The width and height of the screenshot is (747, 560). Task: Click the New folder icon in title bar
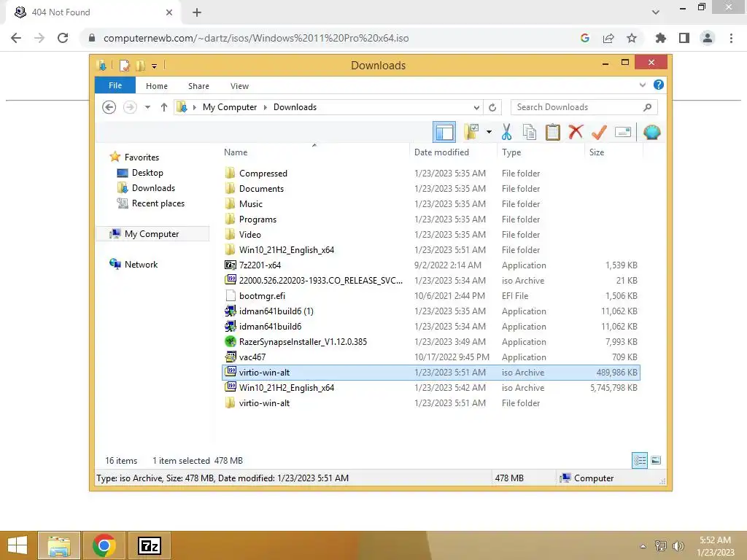pyautogui.click(x=141, y=66)
